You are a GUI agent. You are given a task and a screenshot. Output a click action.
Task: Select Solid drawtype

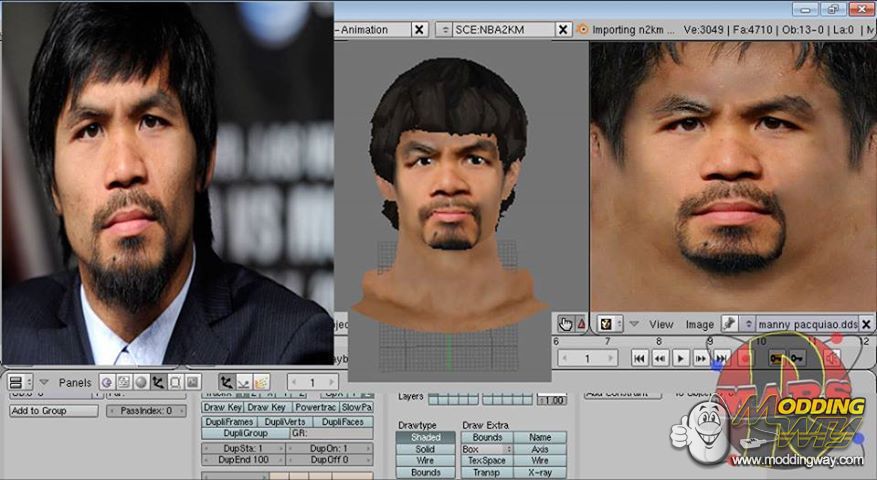[x=425, y=450]
